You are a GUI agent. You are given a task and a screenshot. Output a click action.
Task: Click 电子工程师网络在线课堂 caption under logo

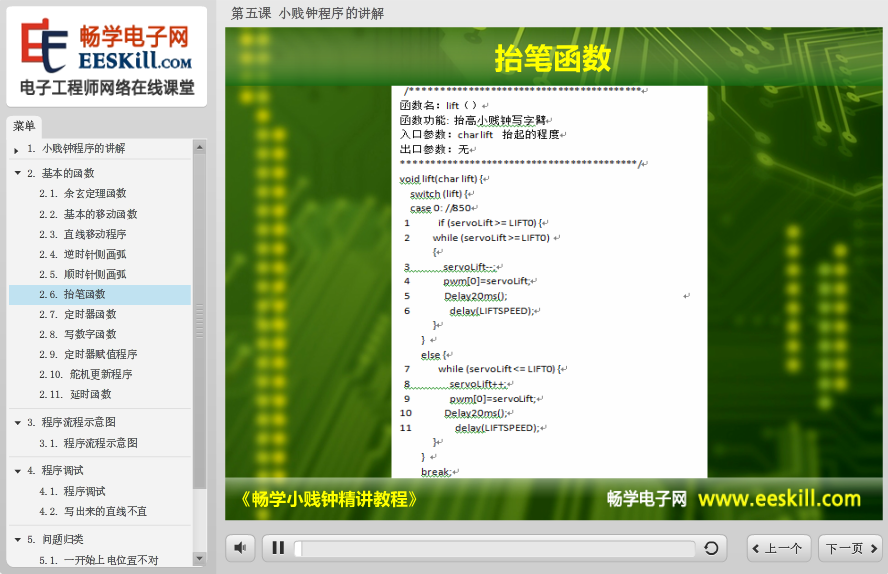[x=107, y=88]
